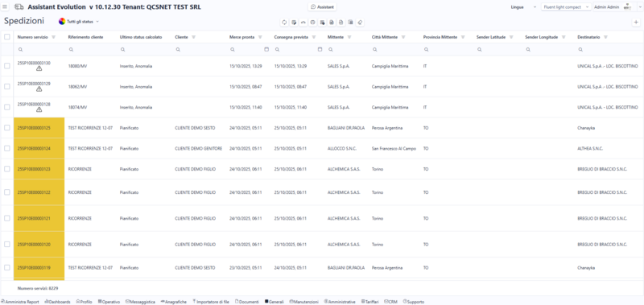Image resolution: width=644 pixels, height=305 pixels.
Task: Click the eraser clear-filters toolbar icon
Action: pyautogui.click(x=360, y=23)
